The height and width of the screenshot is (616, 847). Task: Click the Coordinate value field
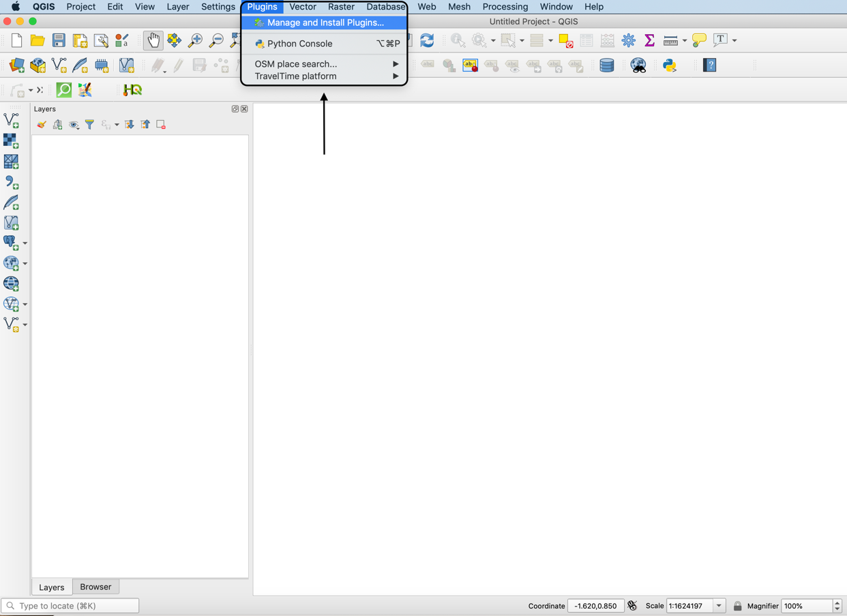coord(595,606)
